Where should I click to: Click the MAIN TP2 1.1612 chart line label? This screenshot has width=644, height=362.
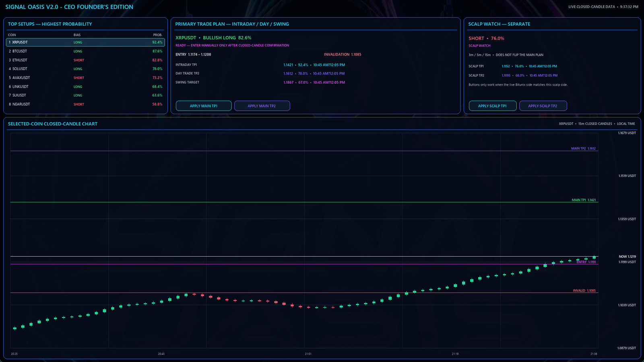pos(583,148)
